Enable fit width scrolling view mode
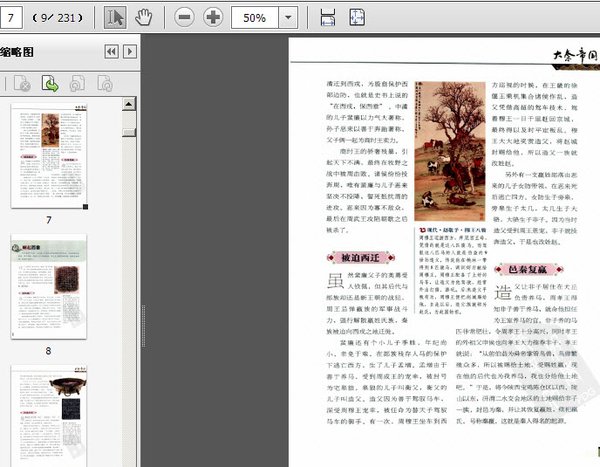 coord(327,18)
